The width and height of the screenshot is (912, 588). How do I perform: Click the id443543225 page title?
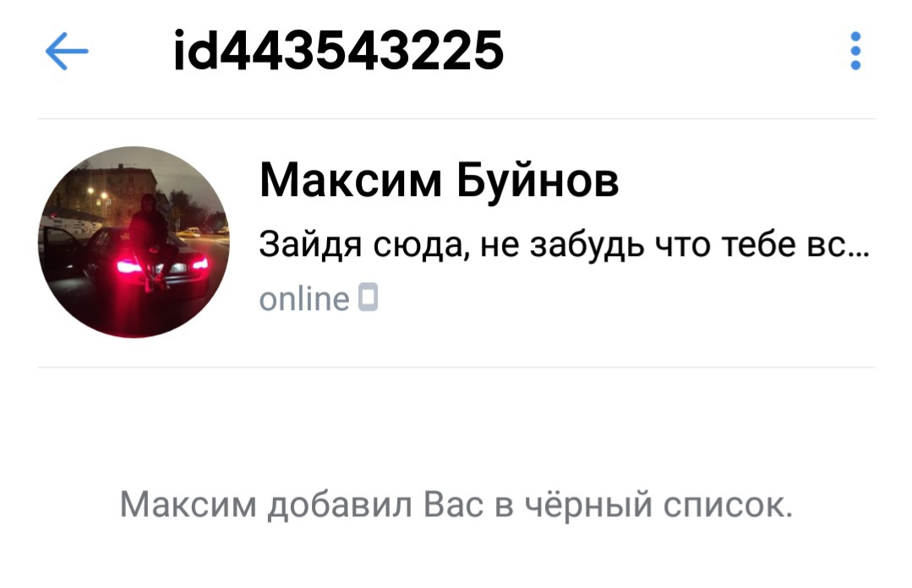click(338, 52)
